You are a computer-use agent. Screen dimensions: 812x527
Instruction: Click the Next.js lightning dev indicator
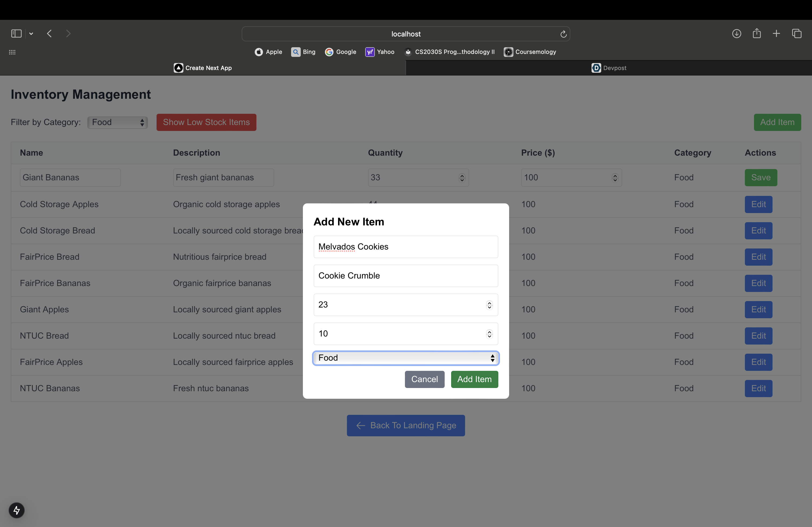tap(16, 510)
